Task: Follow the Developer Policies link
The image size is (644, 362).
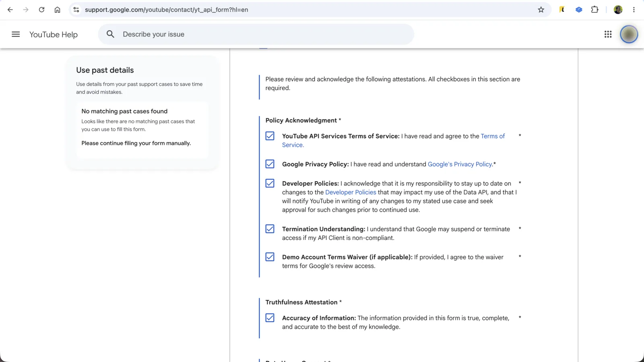Action: pos(351,192)
